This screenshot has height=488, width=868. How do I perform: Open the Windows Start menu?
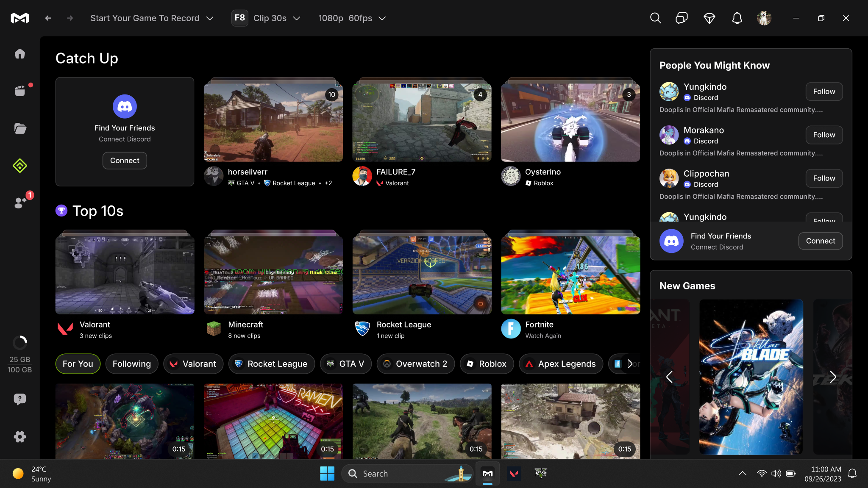(327, 474)
